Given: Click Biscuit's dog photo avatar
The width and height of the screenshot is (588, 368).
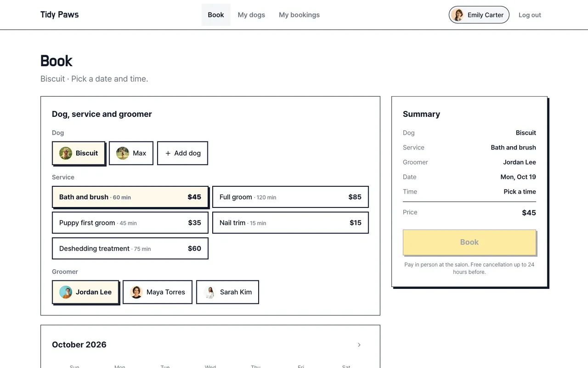Looking at the screenshot, I should point(66,153).
